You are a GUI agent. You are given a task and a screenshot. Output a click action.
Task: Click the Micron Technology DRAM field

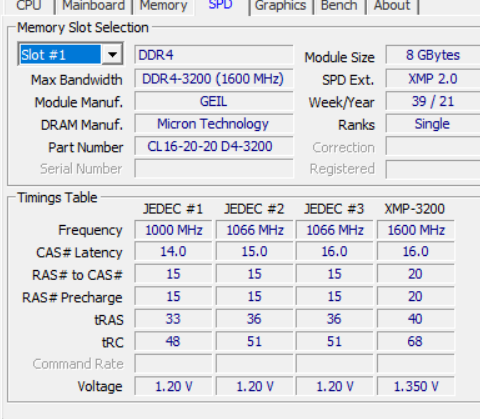coord(214,124)
